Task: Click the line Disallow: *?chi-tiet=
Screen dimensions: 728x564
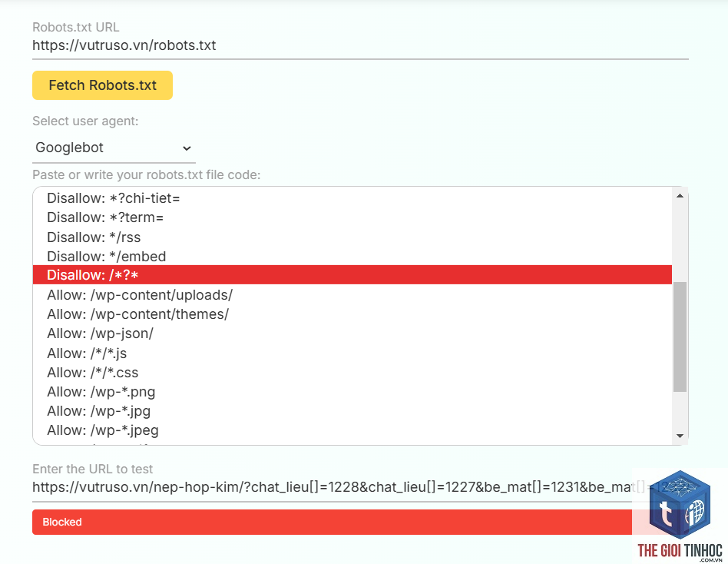Action: 114,198
